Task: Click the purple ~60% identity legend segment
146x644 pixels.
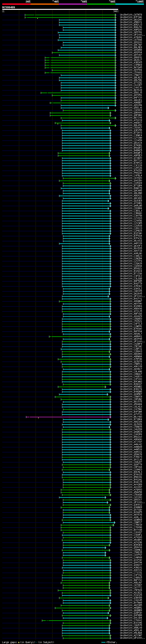Action: point(73,4)
